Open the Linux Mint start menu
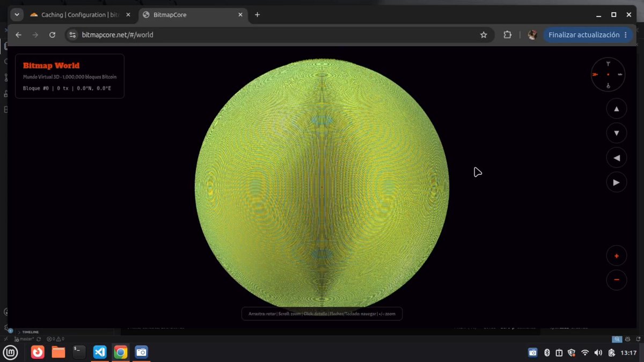 pyautogui.click(x=11, y=352)
